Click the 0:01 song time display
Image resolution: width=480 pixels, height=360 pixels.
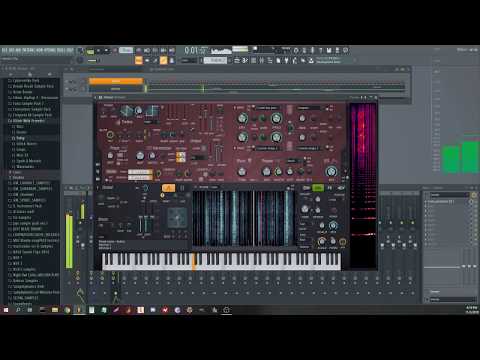pos(196,51)
